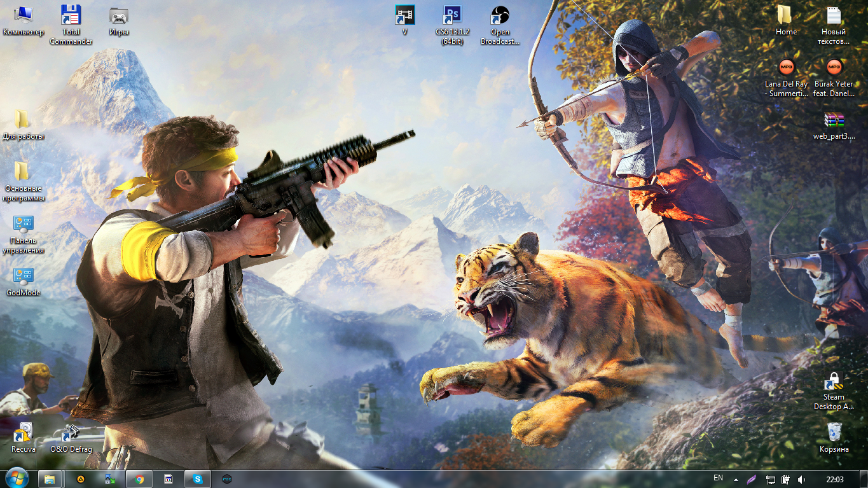The width and height of the screenshot is (868, 488).
Task: Select the Lana Del Rey MP3 file
Action: point(786,76)
